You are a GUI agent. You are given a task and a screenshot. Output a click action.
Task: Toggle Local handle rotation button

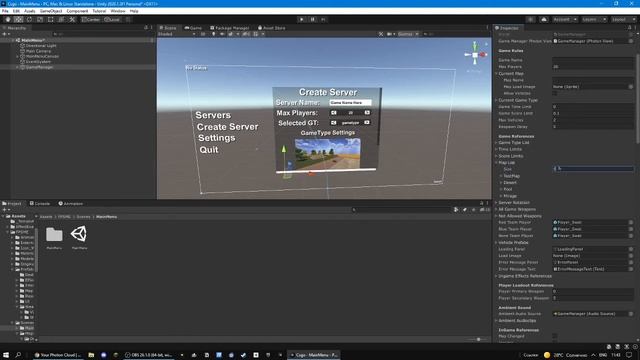pos(111,19)
